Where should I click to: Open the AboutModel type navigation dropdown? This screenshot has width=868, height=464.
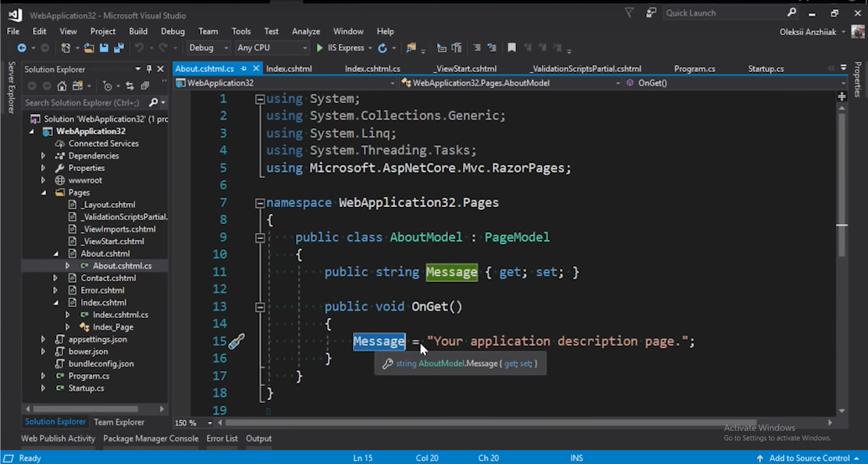click(x=510, y=83)
